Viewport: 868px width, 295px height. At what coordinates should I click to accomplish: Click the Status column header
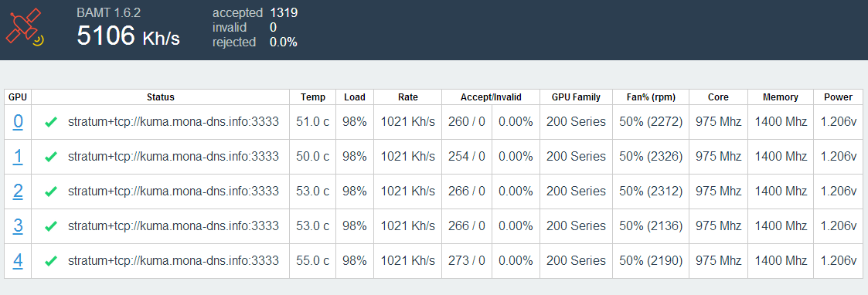pos(161,97)
